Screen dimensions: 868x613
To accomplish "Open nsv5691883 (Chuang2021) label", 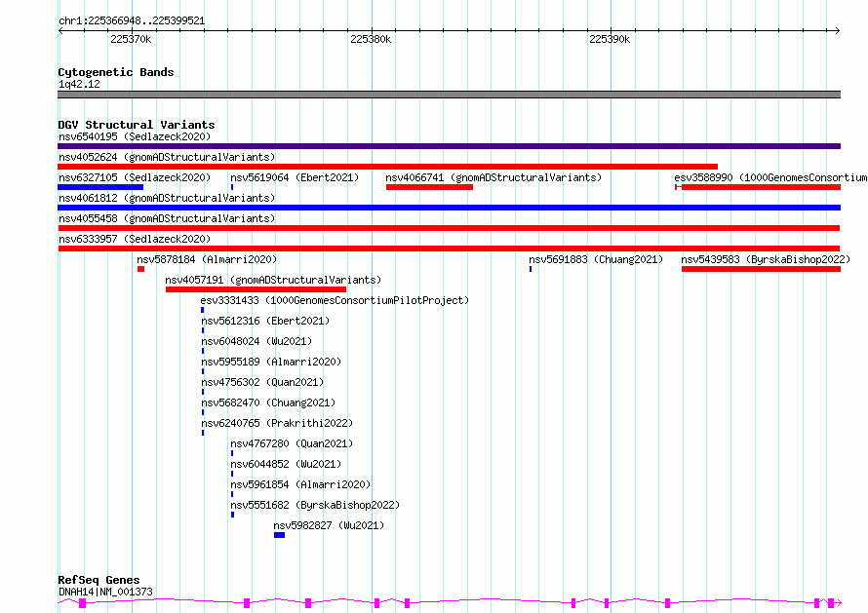I will point(596,259).
